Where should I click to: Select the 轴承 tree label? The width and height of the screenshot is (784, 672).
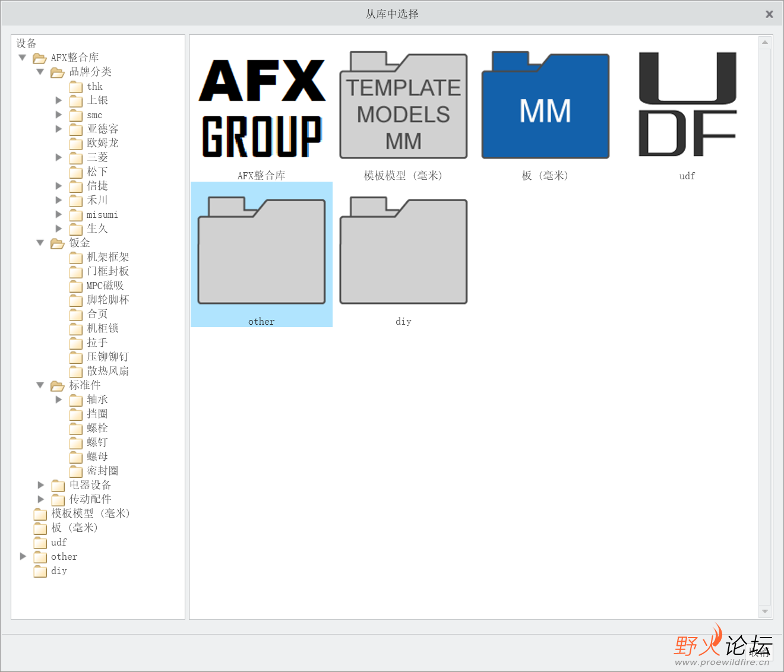(97, 400)
